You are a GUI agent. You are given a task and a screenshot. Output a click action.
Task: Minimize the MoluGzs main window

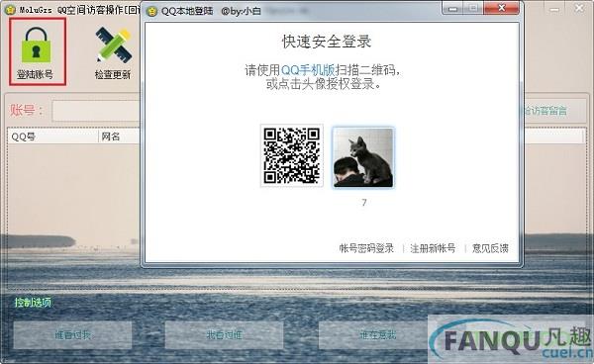(554, 9)
